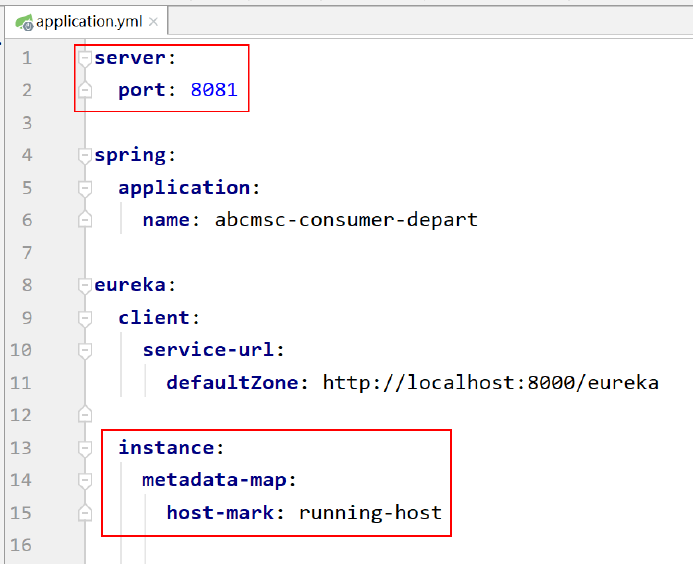Place cursor on abcmsc-consumer-depart name value

click(x=346, y=220)
